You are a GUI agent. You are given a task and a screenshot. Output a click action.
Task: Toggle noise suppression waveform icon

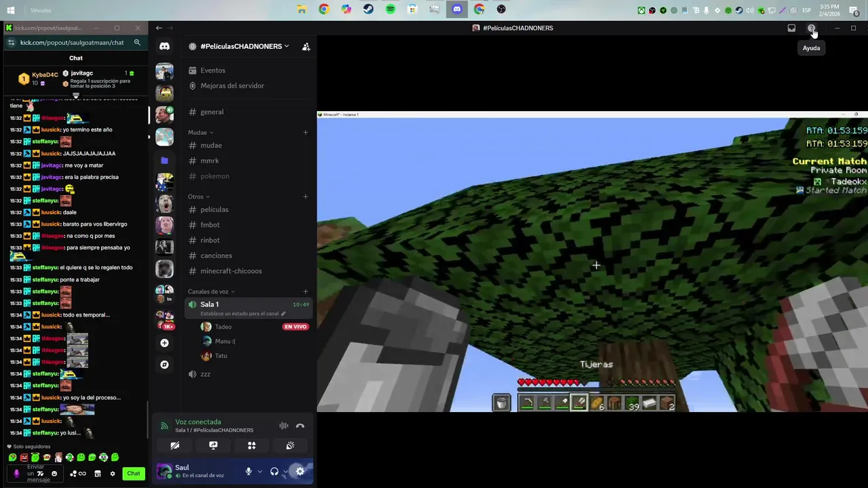(283, 426)
